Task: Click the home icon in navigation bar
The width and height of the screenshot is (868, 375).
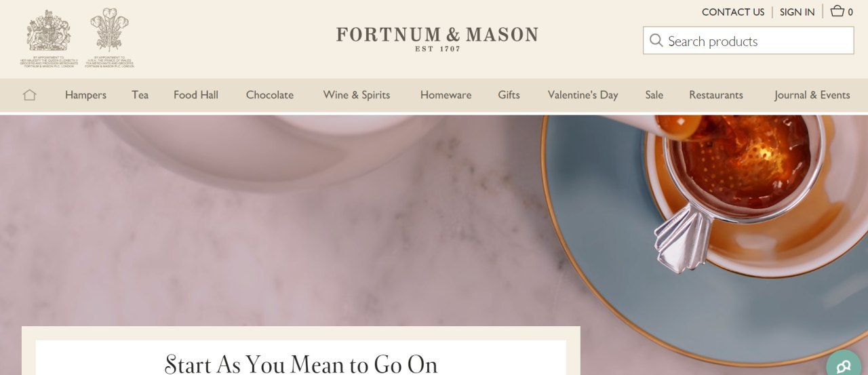Action: pyautogui.click(x=29, y=95)
